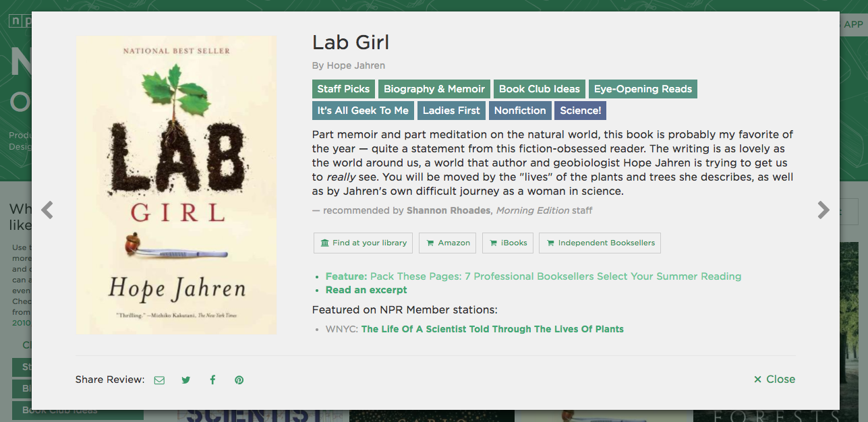Select the Ladies First tag
Screen dimensions: 868x422
point(451,111)
